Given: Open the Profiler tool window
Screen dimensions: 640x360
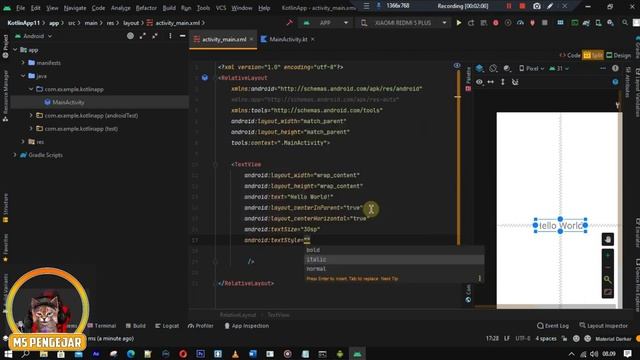Looking at the screenshot, I should (x=200, y=326).
